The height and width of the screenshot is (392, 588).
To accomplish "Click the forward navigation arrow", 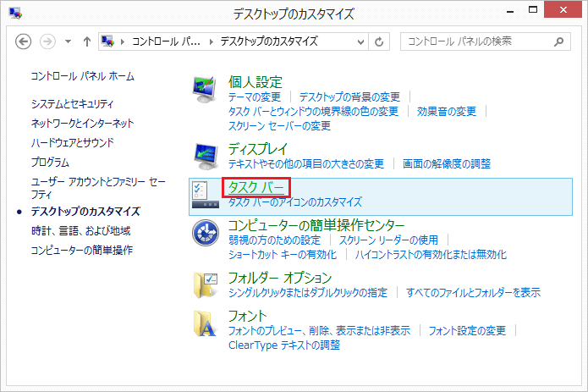I will (47, 41).
